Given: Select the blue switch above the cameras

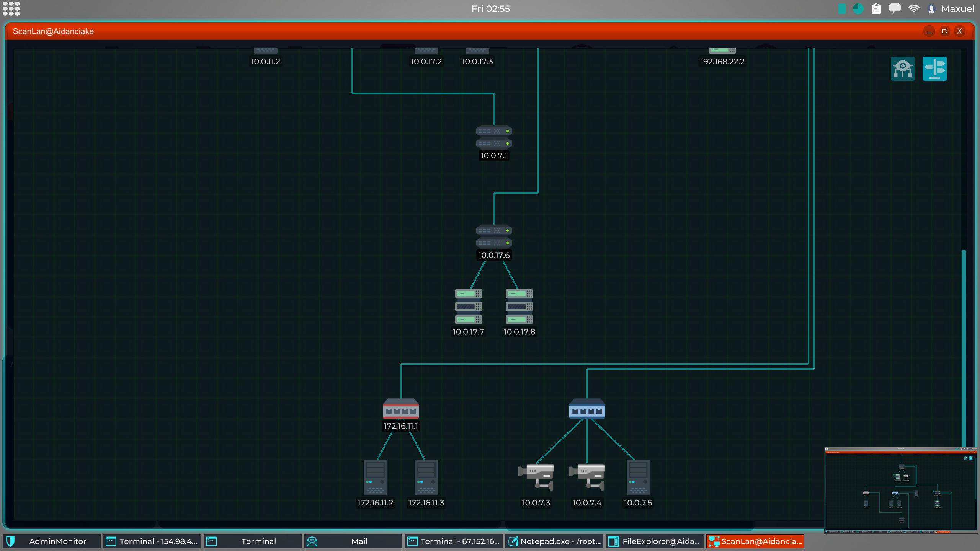Looking at the screenshot, I should pyautogui.click(x=587, y=409).
